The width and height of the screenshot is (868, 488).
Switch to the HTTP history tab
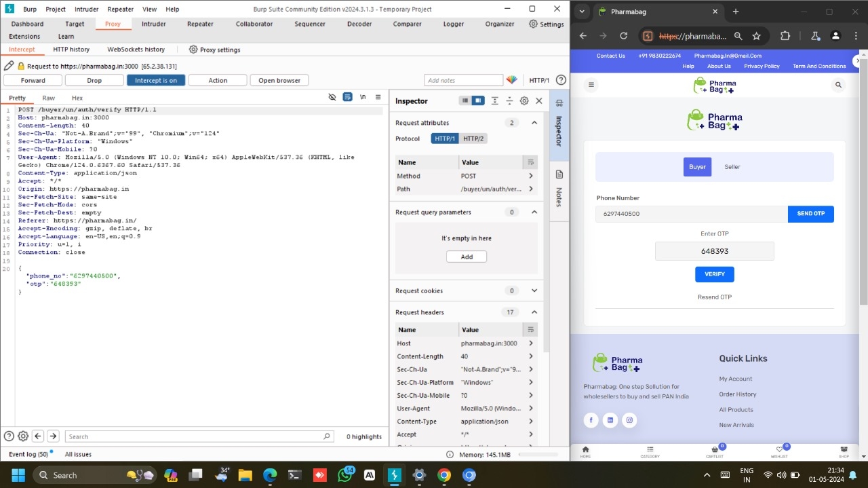coord(71,50)
